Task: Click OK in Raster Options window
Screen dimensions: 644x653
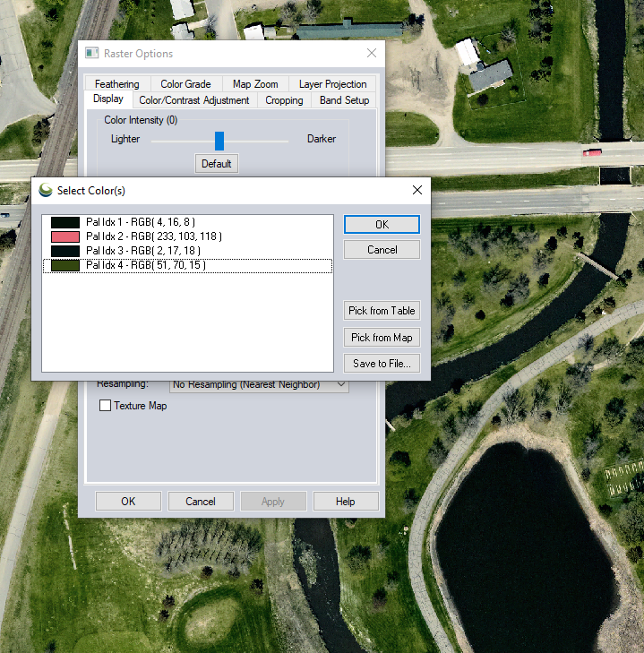Action: [x=128, y=501]
